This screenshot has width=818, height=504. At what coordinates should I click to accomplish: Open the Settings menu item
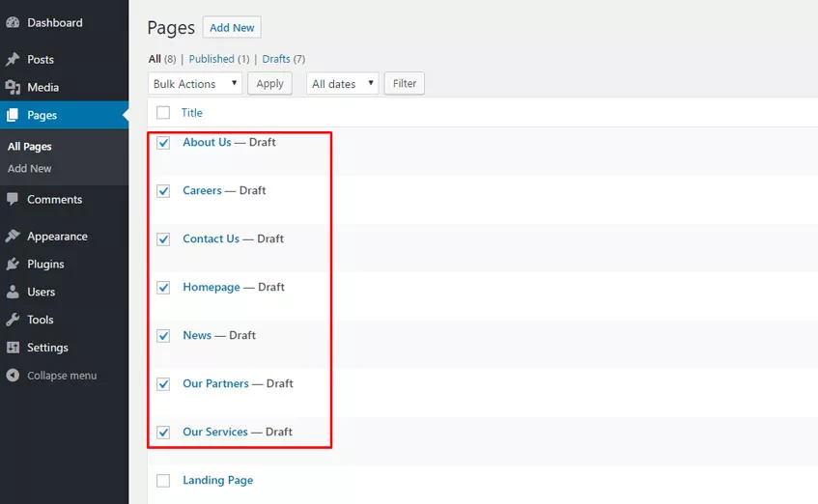click(47, 348)
